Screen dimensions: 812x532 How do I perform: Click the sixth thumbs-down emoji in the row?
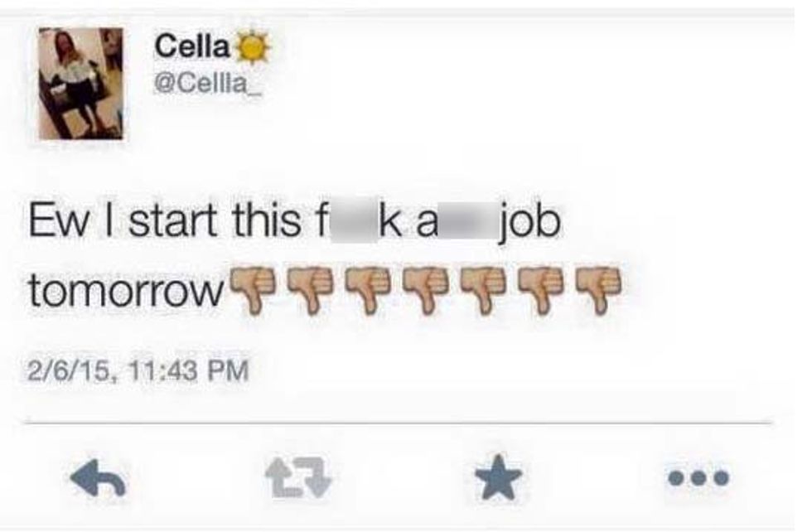point(541,290)
